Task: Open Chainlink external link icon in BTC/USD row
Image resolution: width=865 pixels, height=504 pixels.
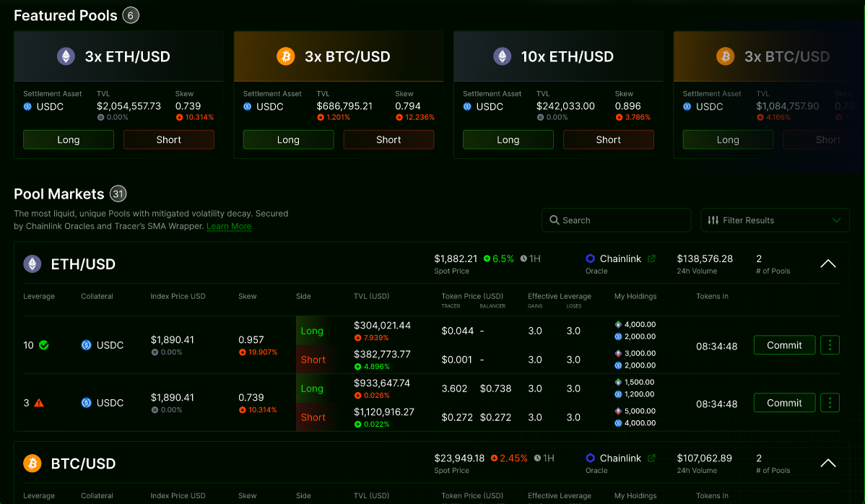Action: point(651,459)
